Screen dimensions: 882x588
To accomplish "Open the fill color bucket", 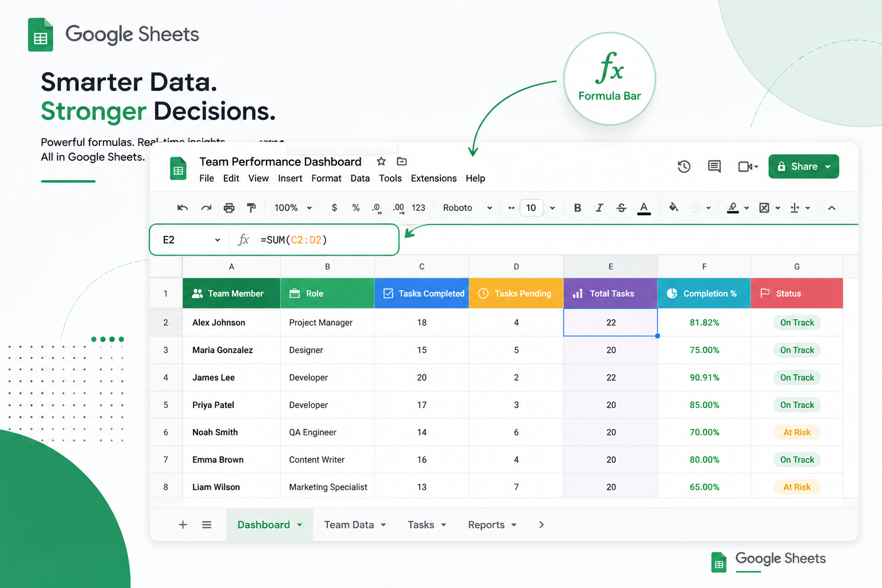I will click(x=674, y=207).
